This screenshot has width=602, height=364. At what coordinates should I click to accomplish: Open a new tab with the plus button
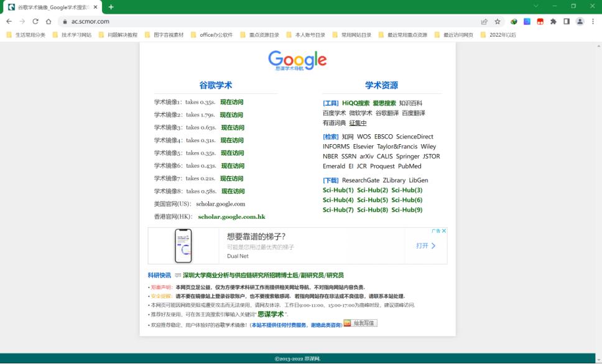pos(111,7)
